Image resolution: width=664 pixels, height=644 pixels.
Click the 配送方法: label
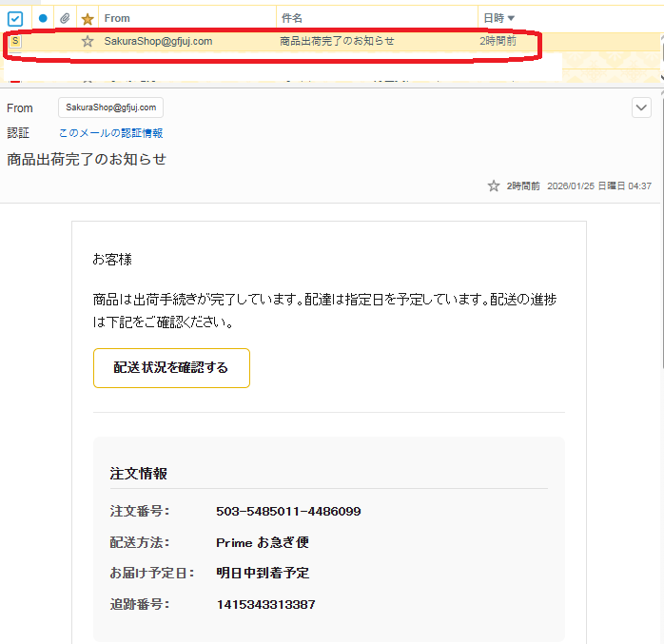click(140, 542)
